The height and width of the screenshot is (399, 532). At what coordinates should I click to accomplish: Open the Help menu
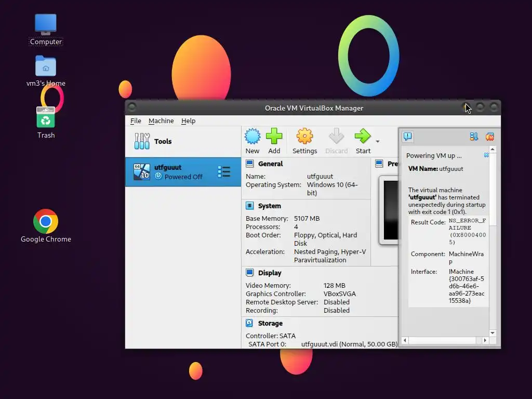pyautogui.click(x=188, y=121)
